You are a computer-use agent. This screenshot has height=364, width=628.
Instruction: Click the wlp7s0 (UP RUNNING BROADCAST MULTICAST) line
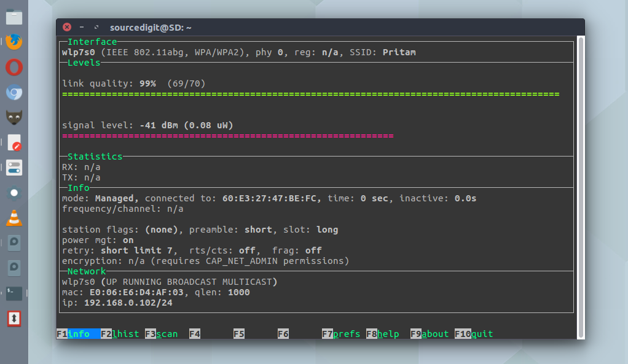point(170,282)
